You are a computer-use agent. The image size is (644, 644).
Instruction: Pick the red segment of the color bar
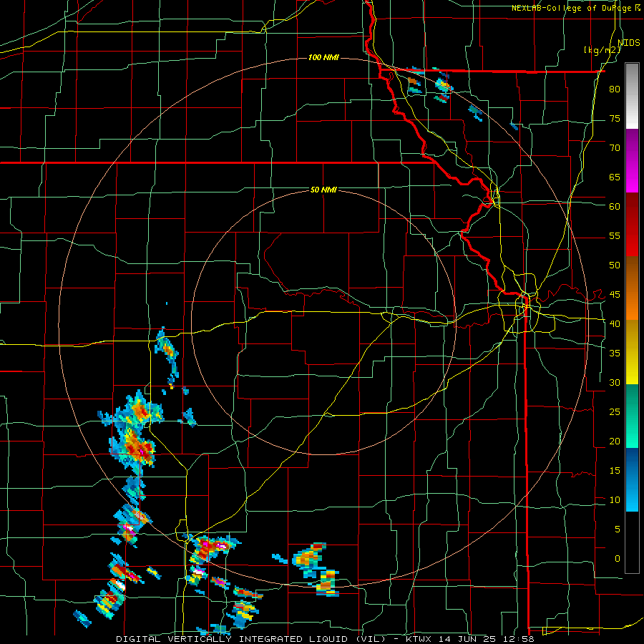(632, 225)
